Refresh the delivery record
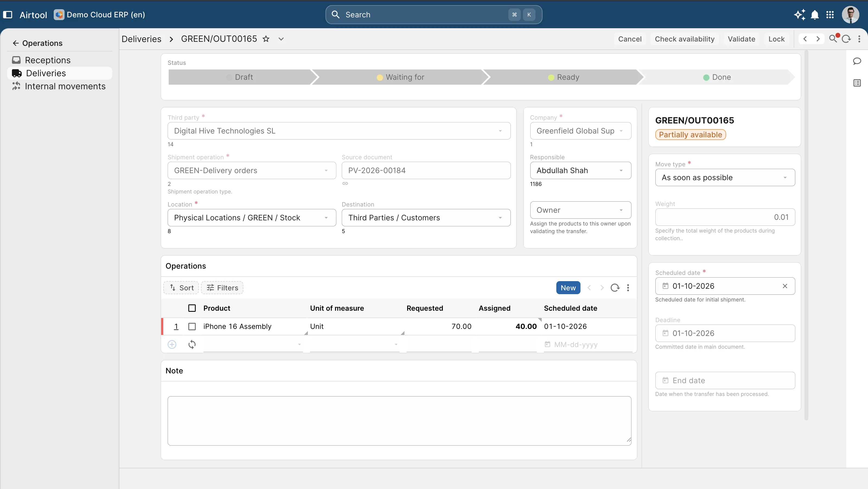This screenshot has width=868, height=489. tap(846, 39)
